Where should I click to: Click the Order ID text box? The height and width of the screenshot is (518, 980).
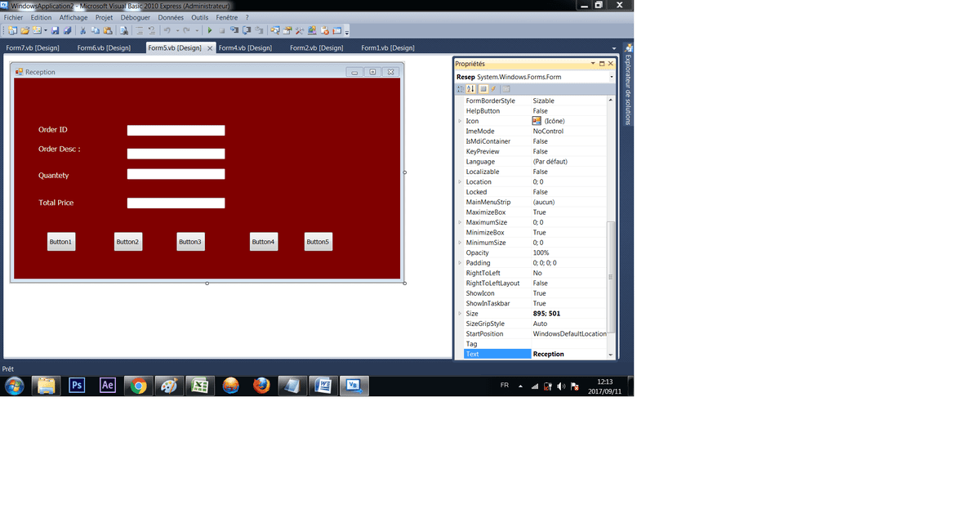(x=176, y=131)
